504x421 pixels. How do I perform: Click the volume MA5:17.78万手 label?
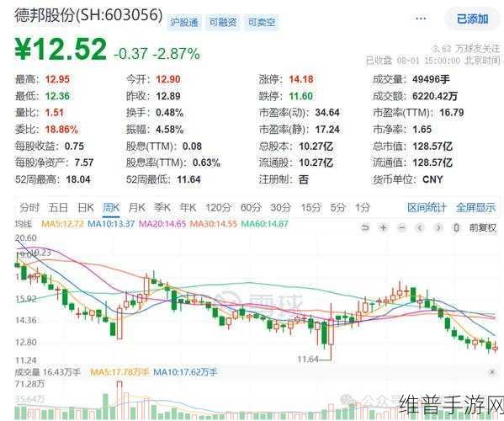click(119, 372)
